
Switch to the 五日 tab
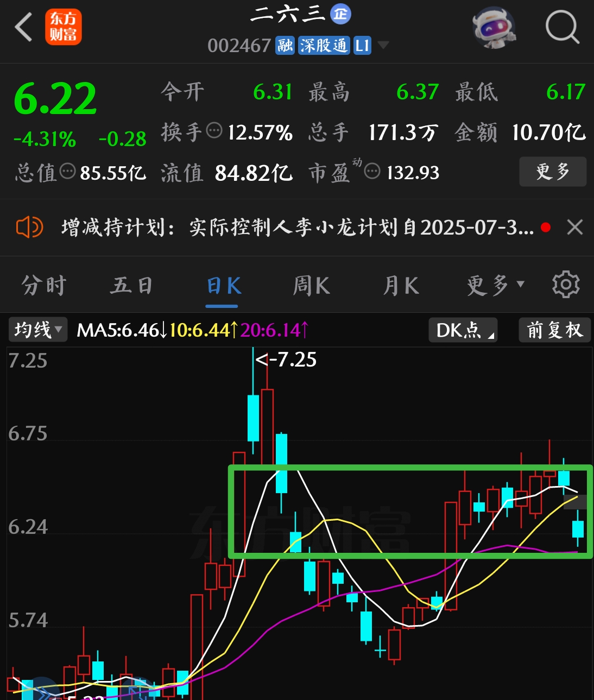(132, 285)
